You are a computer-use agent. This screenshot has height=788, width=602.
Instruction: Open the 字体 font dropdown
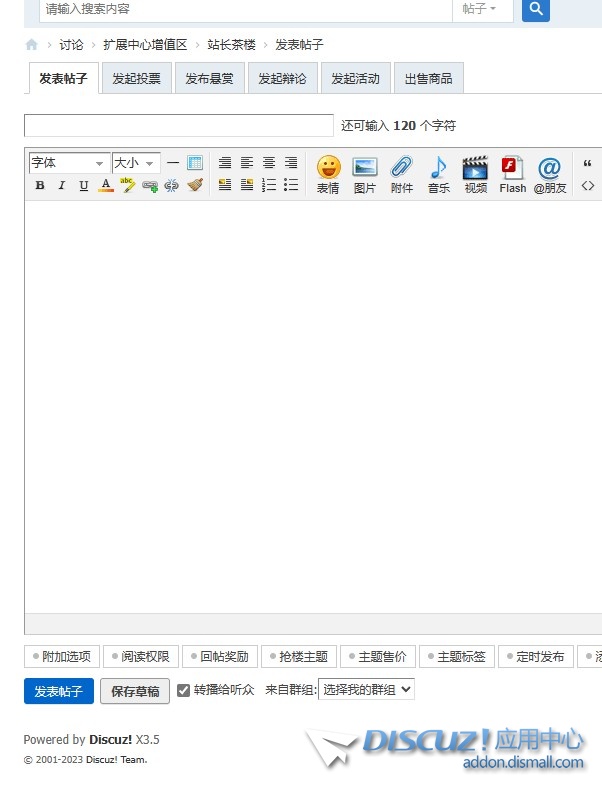[68, 163]
